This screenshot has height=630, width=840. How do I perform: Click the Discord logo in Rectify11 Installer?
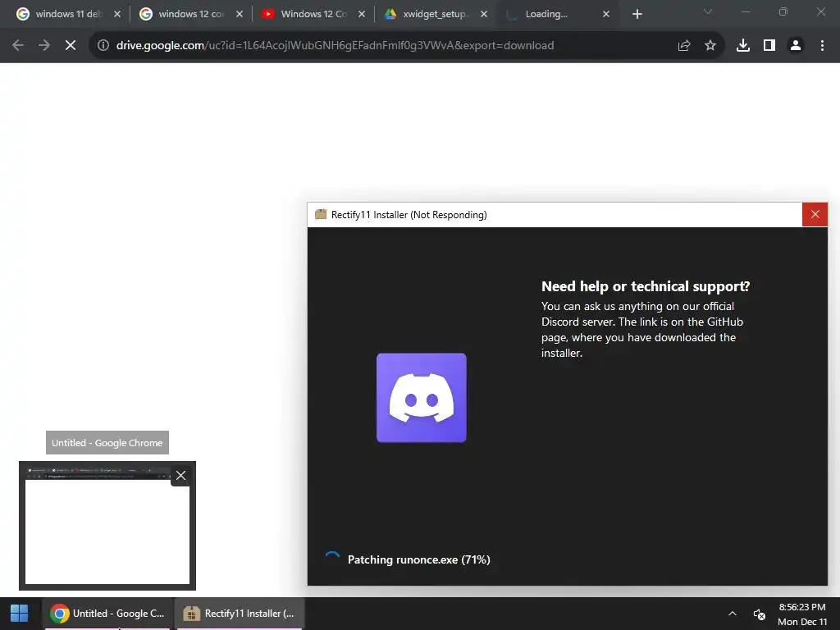click(422, 398)
